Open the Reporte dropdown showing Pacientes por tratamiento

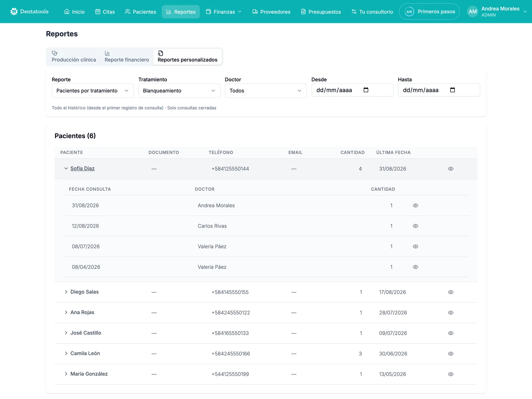point(93,91)
